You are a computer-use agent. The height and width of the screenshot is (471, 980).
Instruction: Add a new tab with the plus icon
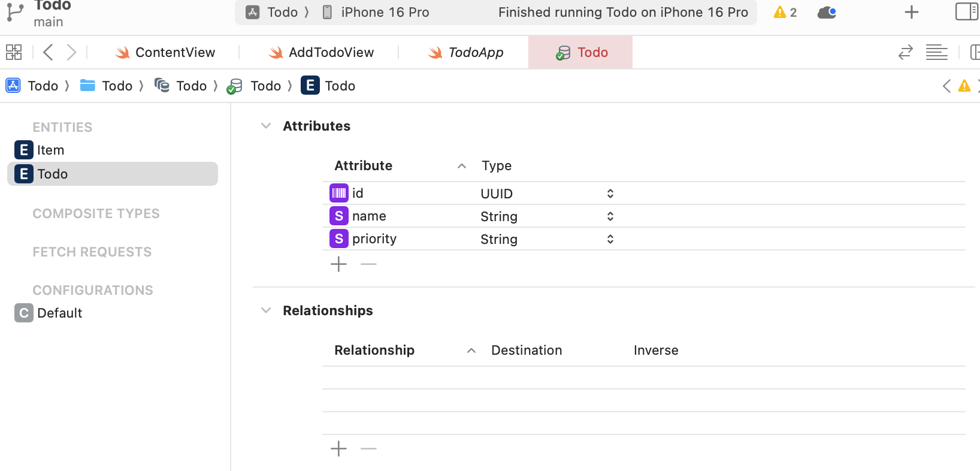911,12
